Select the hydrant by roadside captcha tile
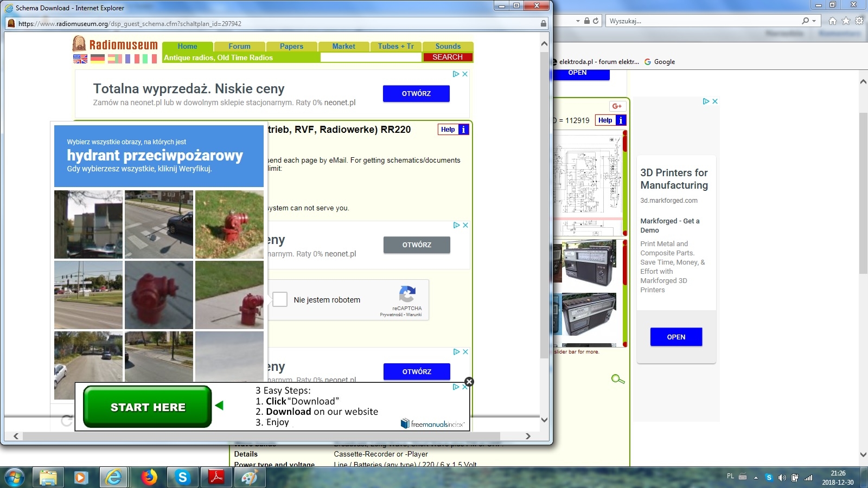This screenshot has width=868, height=488. [229, 295]
